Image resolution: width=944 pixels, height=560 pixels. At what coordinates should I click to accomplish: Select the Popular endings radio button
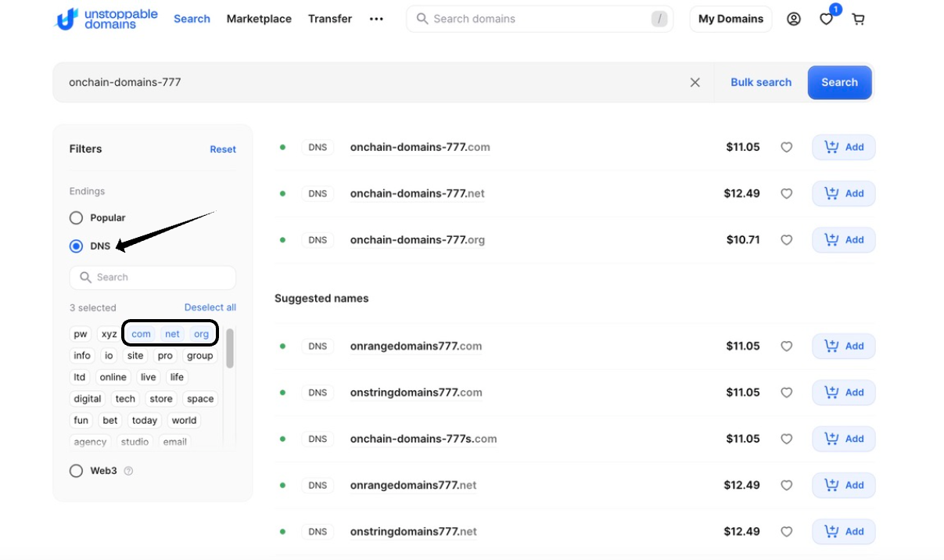[x=76, y=217]
